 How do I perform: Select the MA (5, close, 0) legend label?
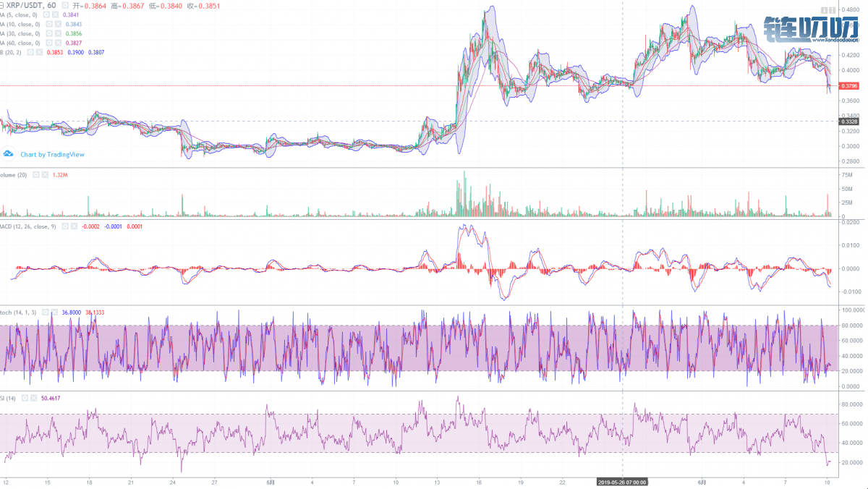[19, 14]
